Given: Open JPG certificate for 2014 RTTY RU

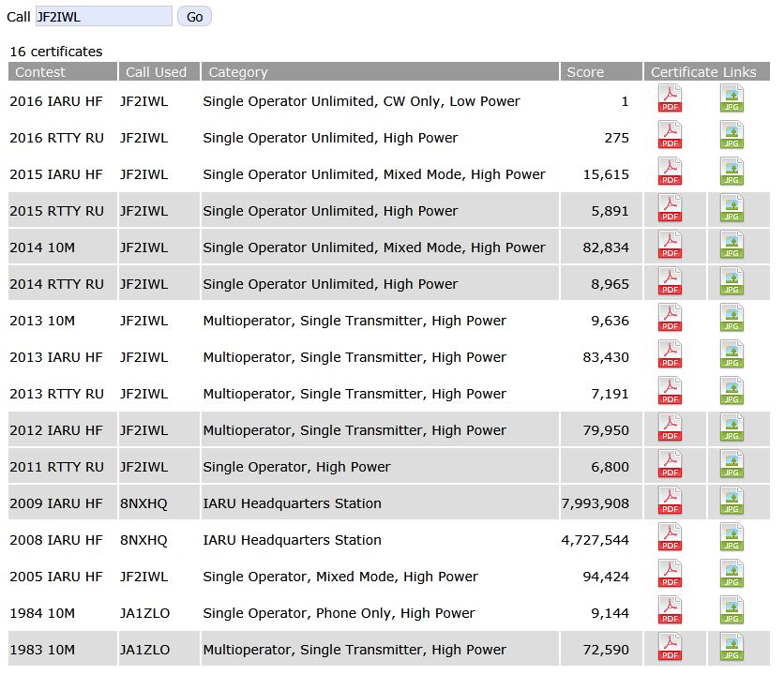Looking at the screenshot, I should coord(731,281).
